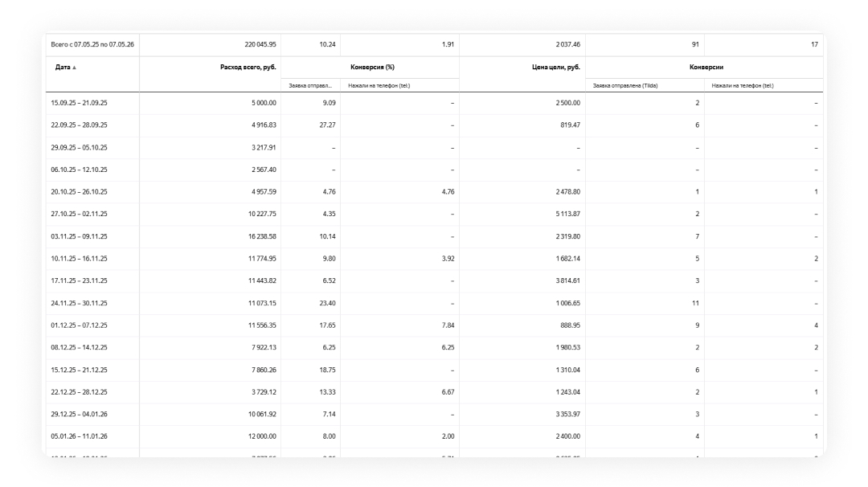
Task: Click the 24.11.25 – 30.11.25 date cell
Action: [79, 303]
